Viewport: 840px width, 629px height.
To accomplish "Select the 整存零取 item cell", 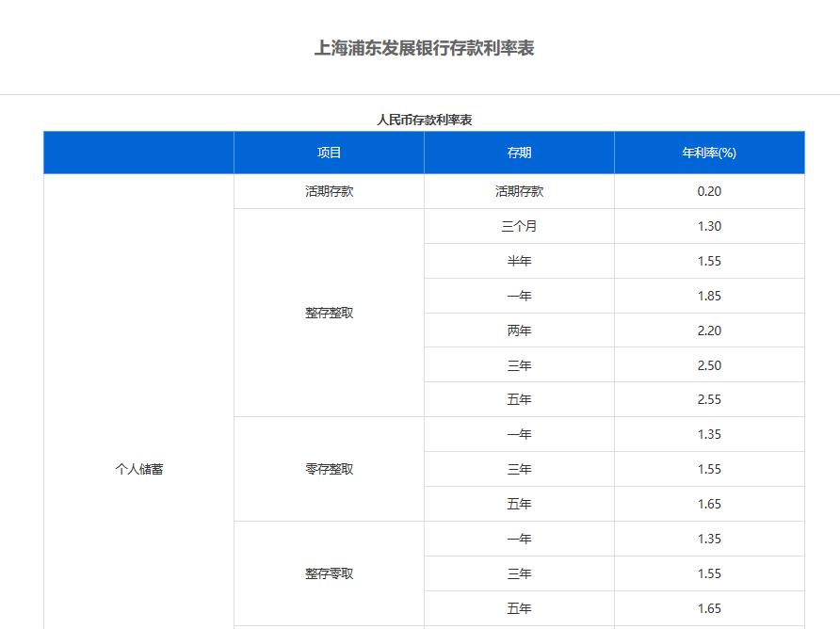I will point(329,573).
